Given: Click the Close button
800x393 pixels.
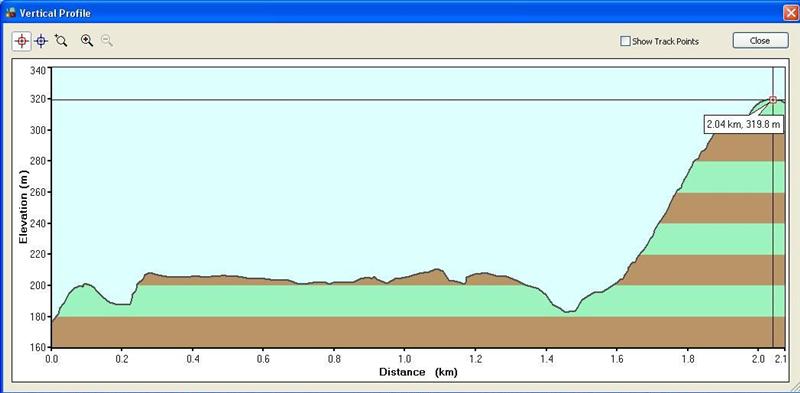Looking at the screenshot, I should [760, 41].
